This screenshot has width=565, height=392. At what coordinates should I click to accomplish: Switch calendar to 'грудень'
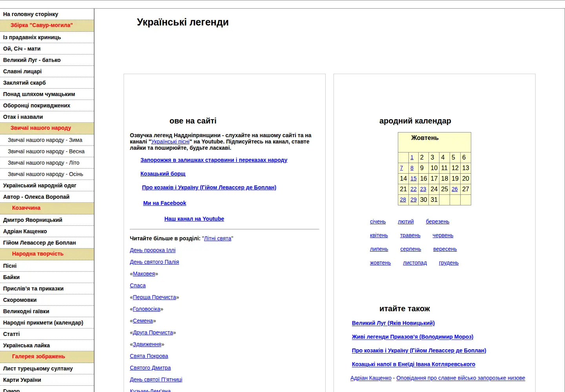[449, 263]
